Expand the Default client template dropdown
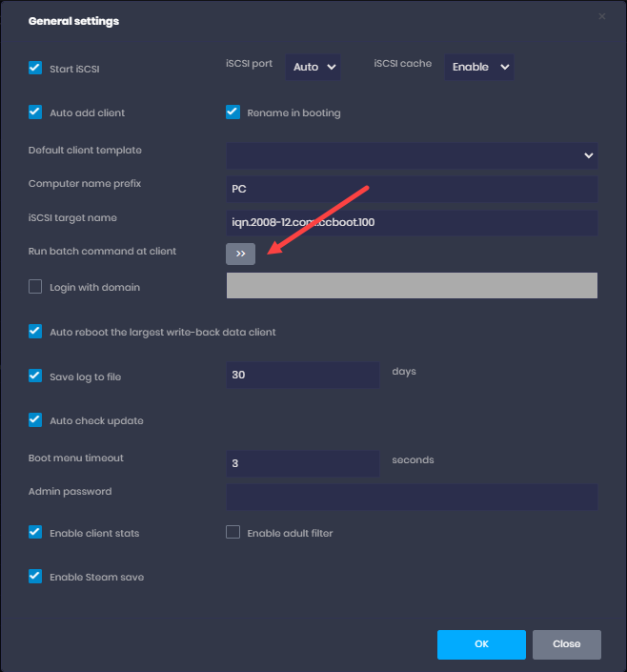 click(411, 154)
